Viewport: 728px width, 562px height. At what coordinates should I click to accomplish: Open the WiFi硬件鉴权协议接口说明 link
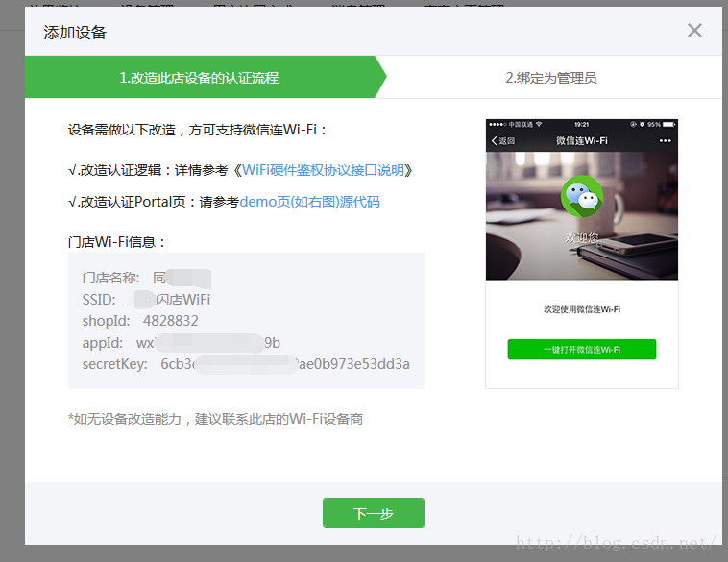[323, 170]
